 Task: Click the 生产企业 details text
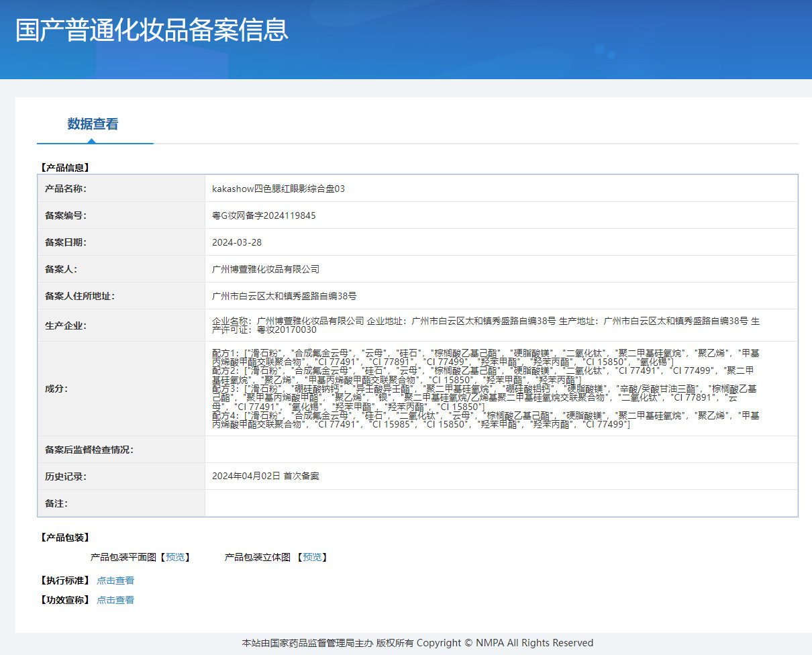(486, 325)
